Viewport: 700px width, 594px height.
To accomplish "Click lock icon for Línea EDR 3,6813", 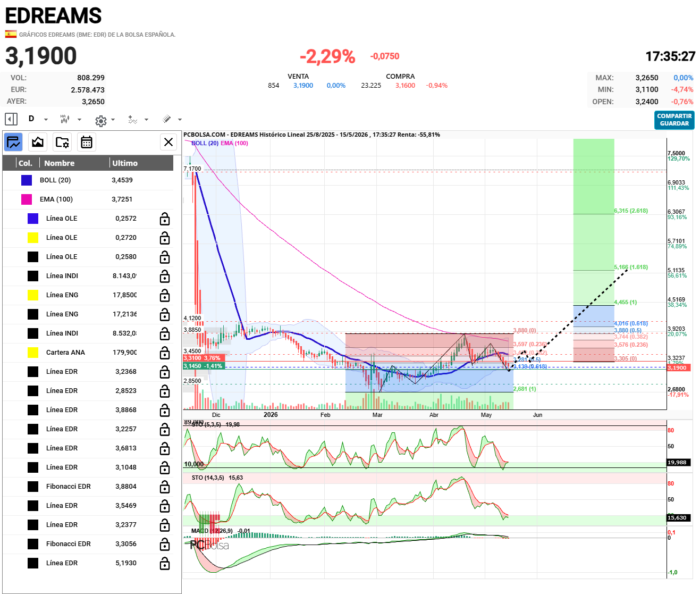I will (165, 448).
